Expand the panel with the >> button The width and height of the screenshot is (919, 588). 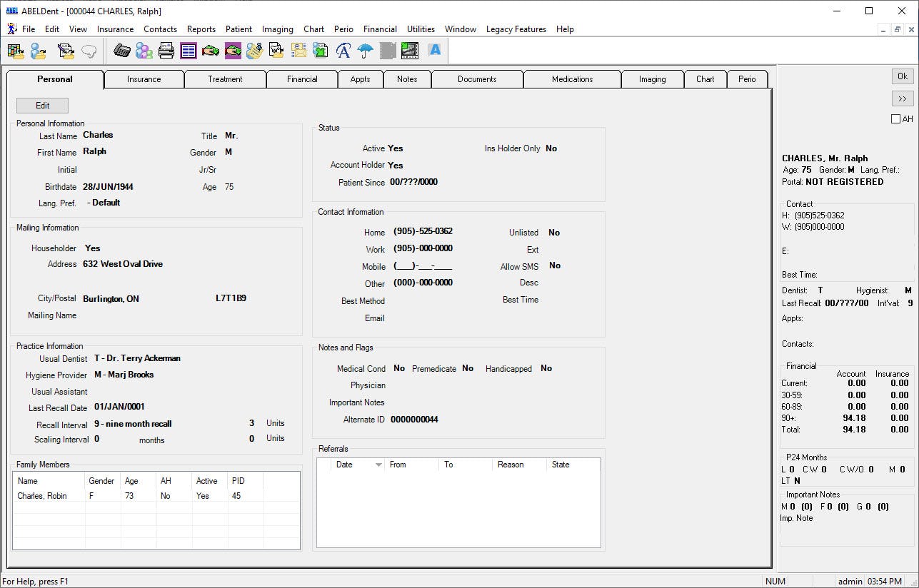pos(902,98)
